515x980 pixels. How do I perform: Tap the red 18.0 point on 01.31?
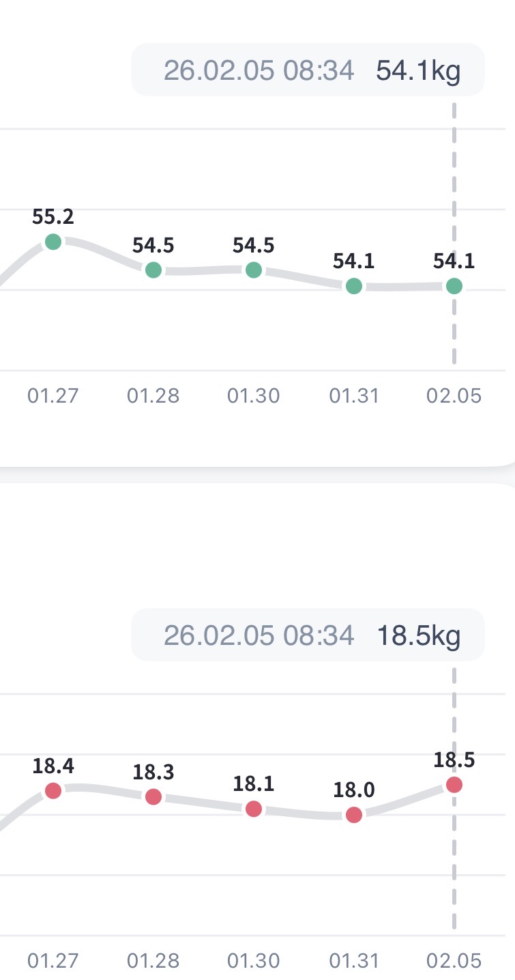click(x=353, y=814)
